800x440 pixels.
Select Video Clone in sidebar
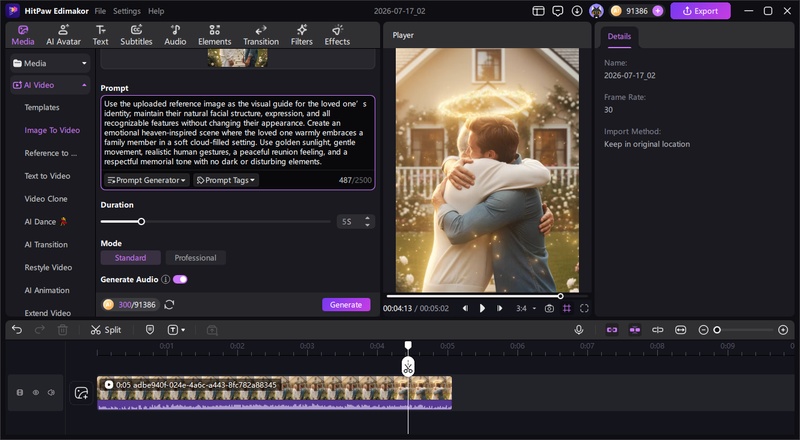click(46, 199)
